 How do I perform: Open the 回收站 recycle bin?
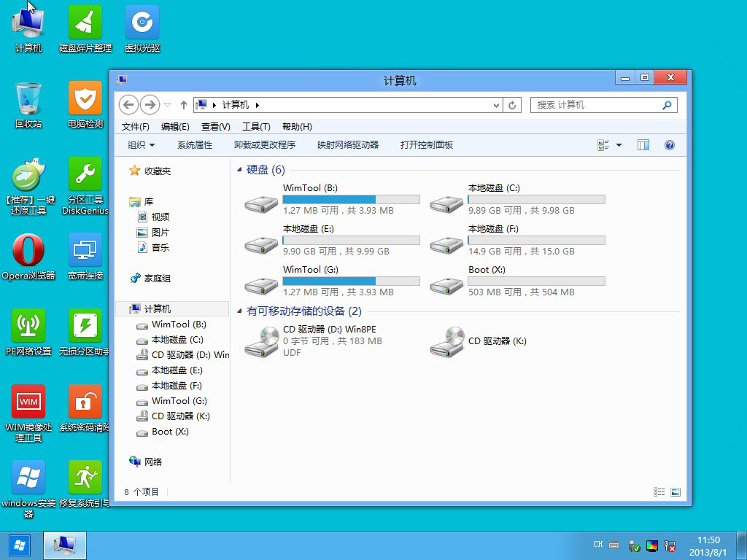[28, 105]
